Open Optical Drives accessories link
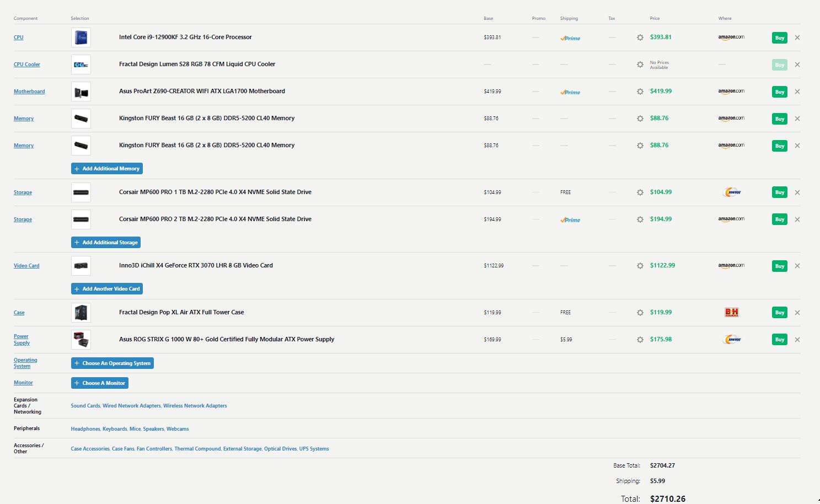This screenshot has width=820, height=504. pyautogui.click(x=280, y=449)
